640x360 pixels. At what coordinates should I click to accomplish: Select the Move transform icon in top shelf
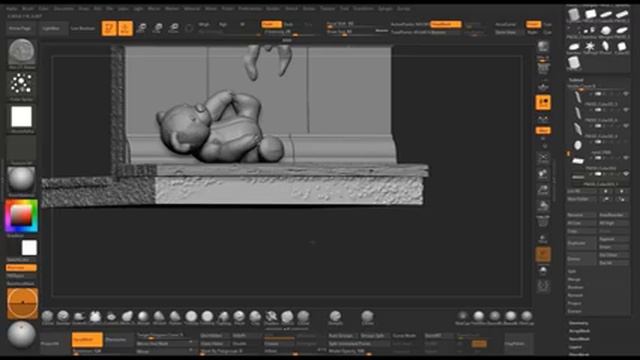coord(142,28)
